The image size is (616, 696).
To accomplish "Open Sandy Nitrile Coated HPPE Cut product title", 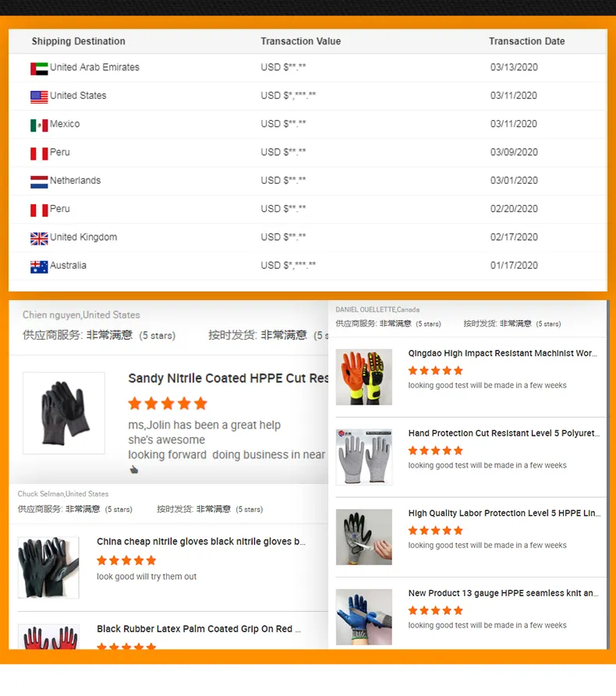I will click(228, 378).
